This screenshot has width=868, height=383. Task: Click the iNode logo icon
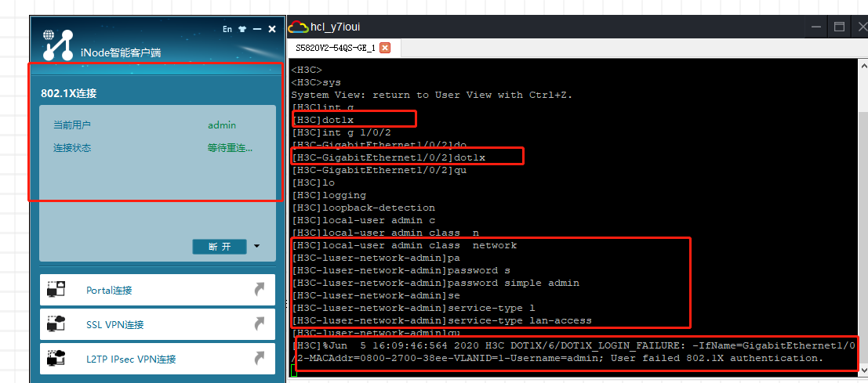click(x=59, y=46)
